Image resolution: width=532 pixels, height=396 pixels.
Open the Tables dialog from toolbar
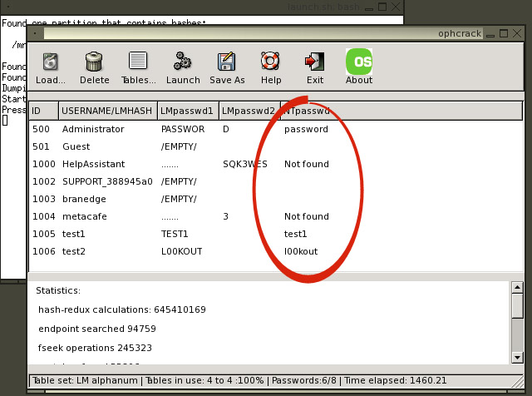coord(138,61)
